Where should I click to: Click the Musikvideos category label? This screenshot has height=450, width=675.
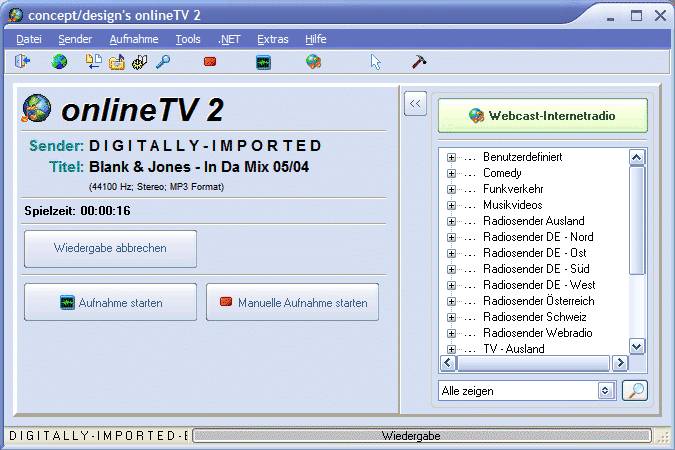[x=512, y=205]
